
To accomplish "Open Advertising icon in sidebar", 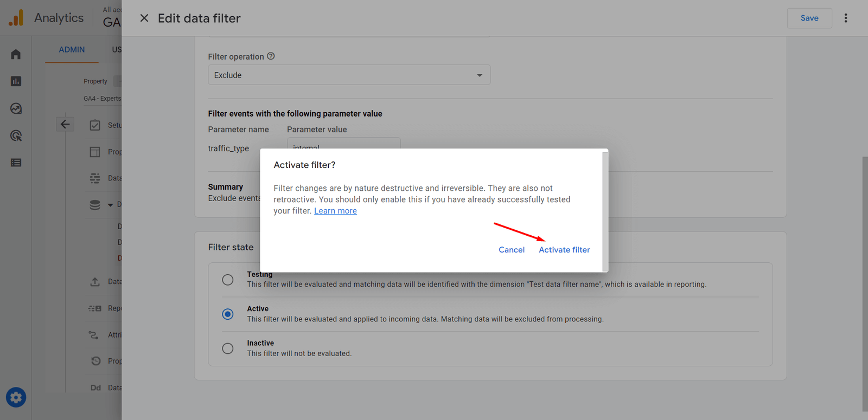I will pos(16,135).
